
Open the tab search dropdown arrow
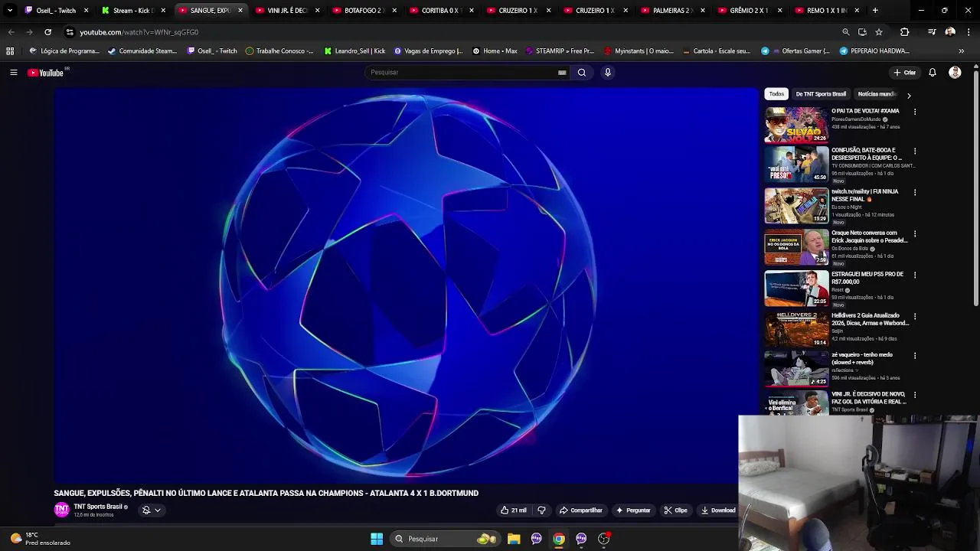point(10,11)
